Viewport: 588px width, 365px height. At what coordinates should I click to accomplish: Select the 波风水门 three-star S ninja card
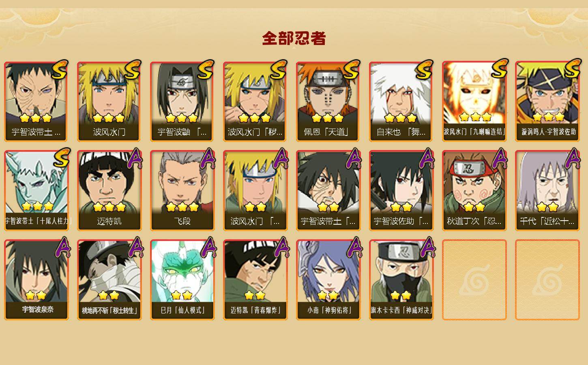109,101
